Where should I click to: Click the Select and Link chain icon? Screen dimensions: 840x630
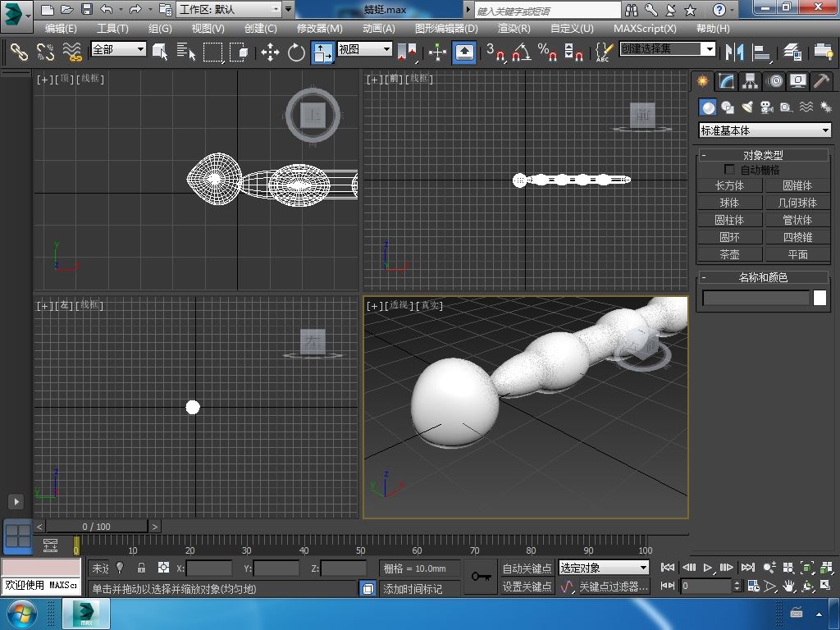tap(19, 52)
